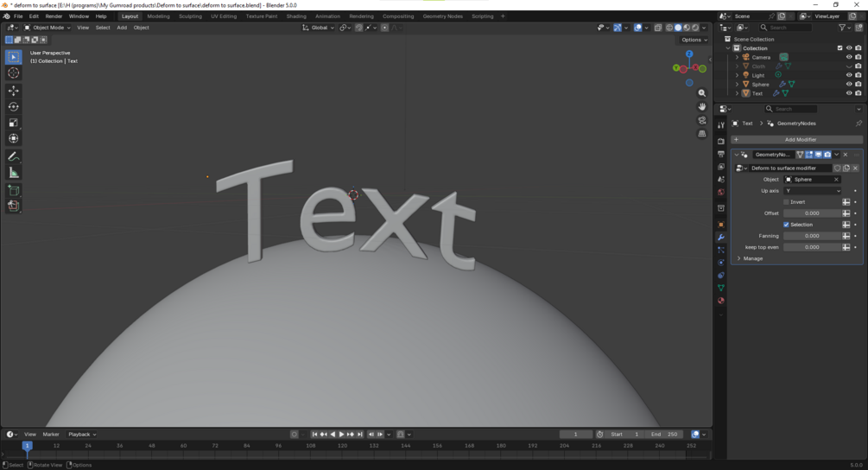
Task: Click the keep top even slider
Action: (812, 247)
